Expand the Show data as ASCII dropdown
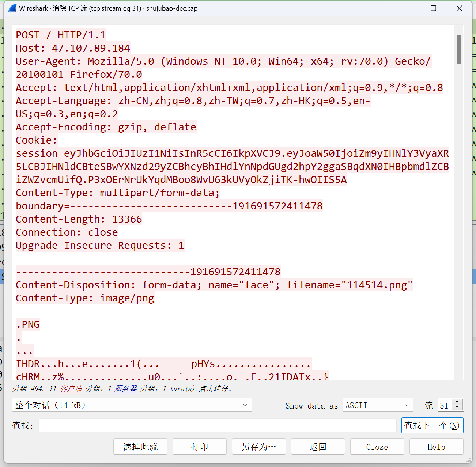 tap(377, 405)
